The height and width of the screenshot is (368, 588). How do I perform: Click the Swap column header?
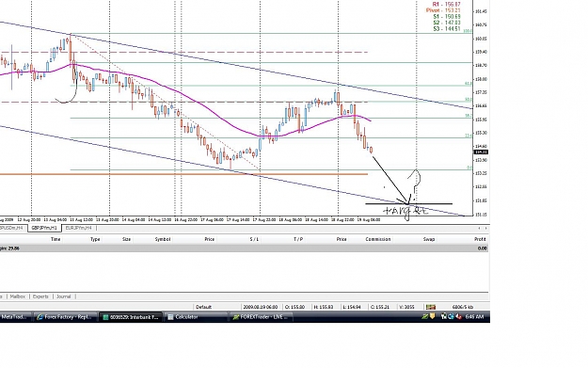tap(429, 239)
